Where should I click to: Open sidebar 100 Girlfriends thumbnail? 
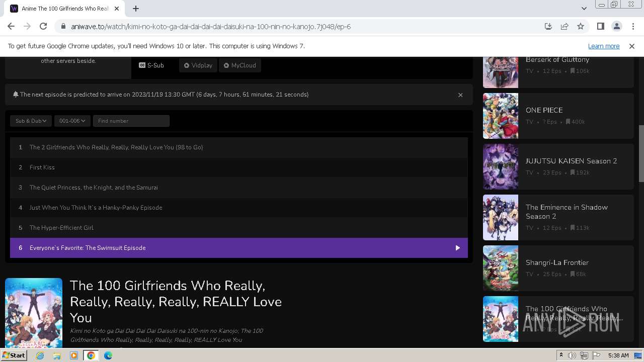click(x=501, y=319)
